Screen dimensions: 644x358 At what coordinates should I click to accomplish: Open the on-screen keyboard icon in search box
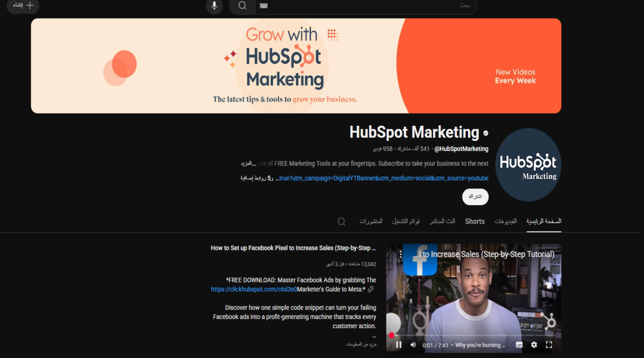264,6
